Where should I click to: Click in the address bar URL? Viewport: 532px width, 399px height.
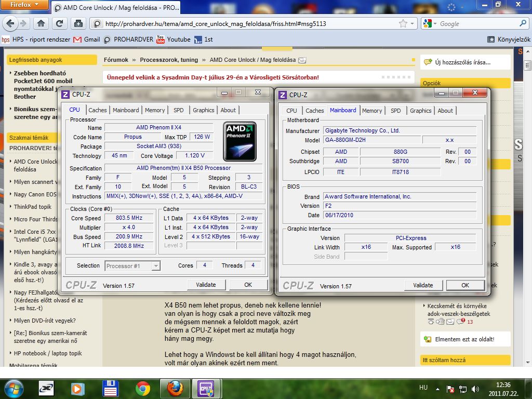[x=216, y=24]
